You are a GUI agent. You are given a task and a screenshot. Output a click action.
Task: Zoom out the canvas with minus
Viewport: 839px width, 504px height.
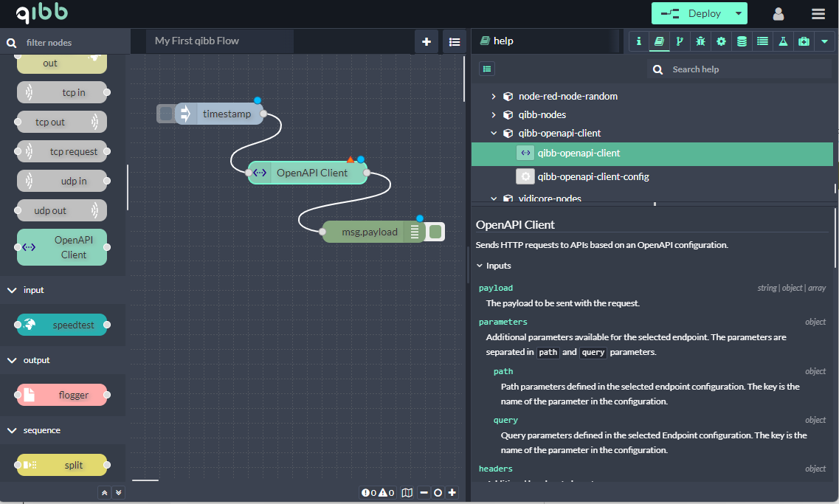coord(424,493)
